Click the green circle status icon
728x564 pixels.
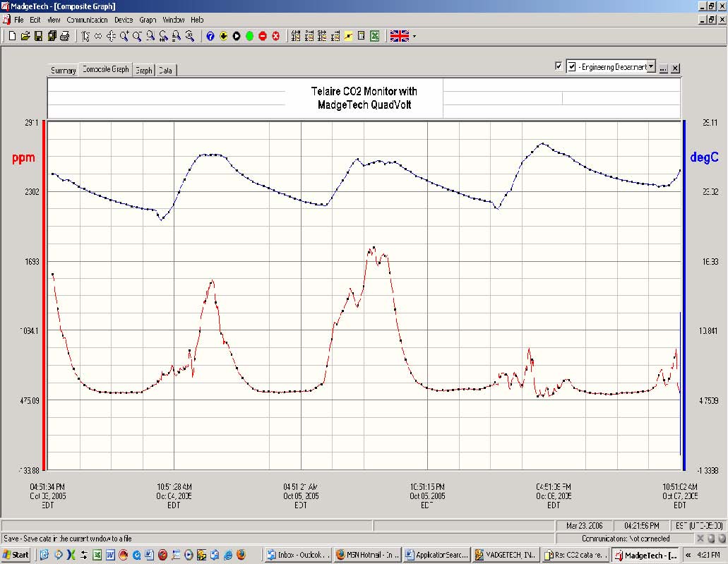pos(249,36)
